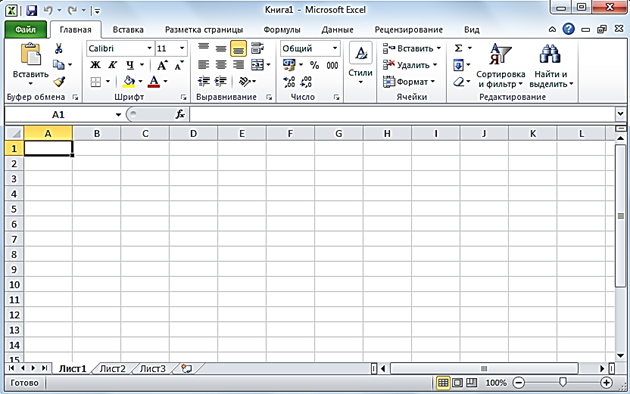Decrease indent icon
Image resolution: width=630 pixels, height=394 pixels.
204,82
